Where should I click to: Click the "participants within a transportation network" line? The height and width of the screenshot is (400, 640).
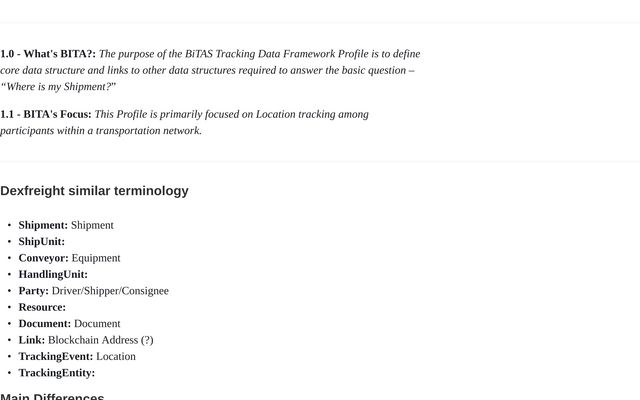[100, 131]
